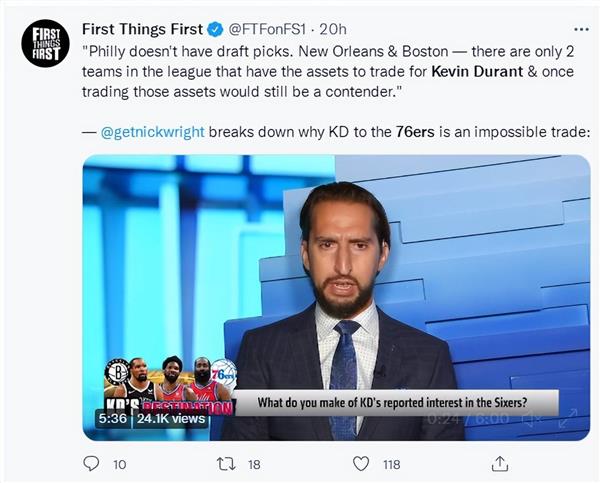
Task: Click the retweet count 18
Action: [253, 464]
